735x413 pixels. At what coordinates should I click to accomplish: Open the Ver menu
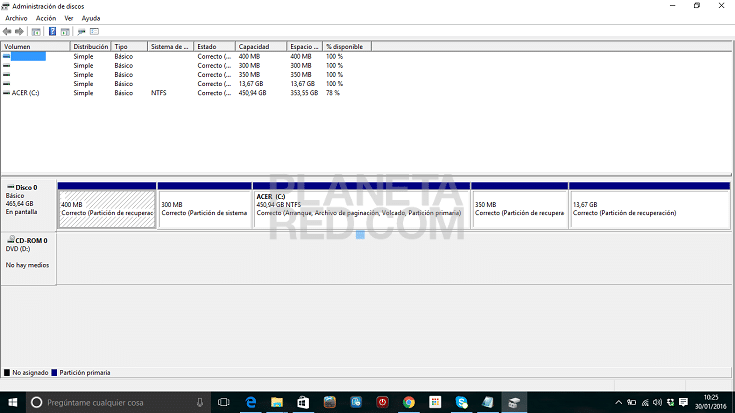(69, 18)
